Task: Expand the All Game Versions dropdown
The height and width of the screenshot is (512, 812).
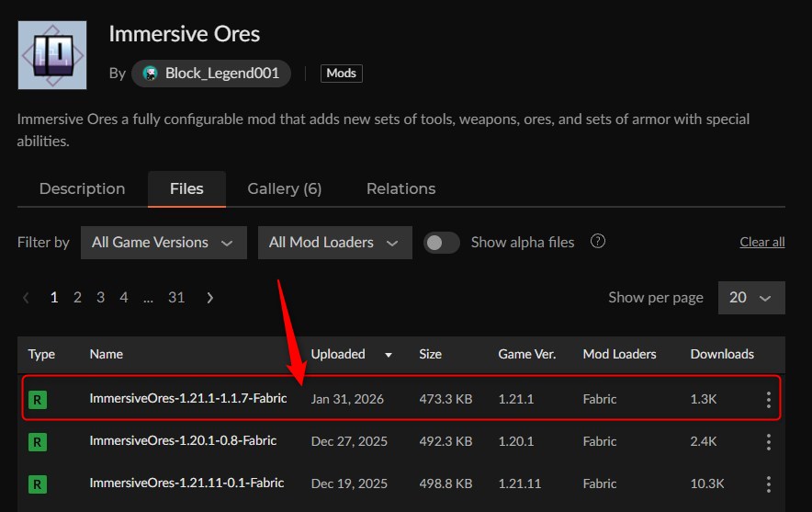Action: [x=164, y=243]
